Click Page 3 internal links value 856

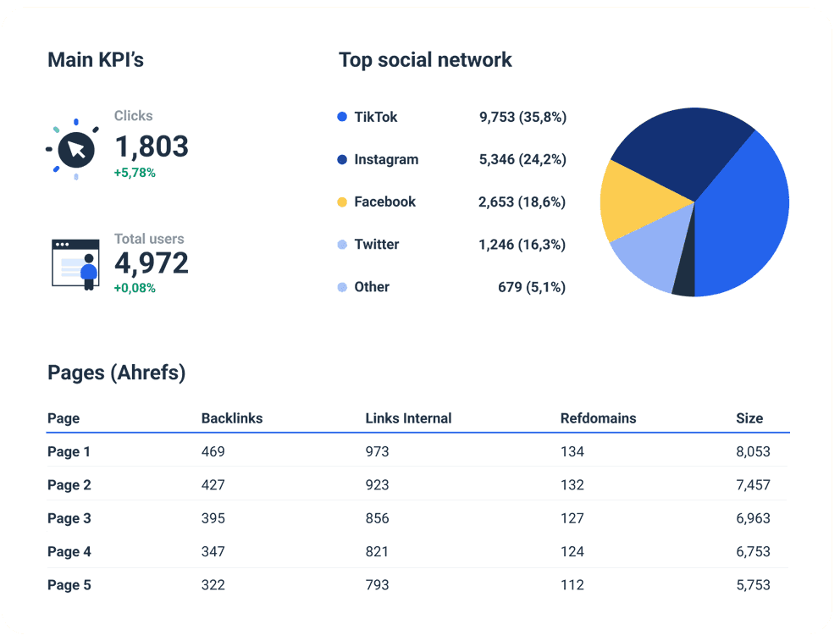(377, 518)
